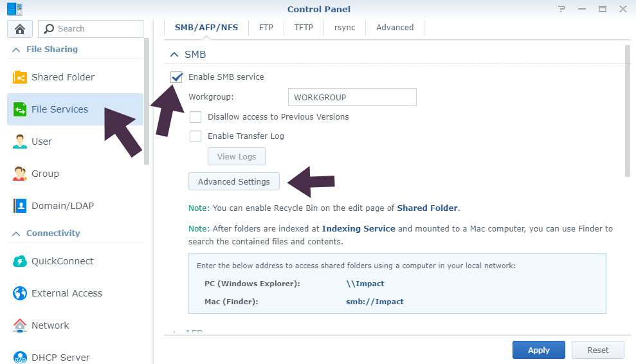The height and width of the screenshot is (364, 636).
Task: Enable Transfer Log checkbox
Action: (x=195, y=136)
